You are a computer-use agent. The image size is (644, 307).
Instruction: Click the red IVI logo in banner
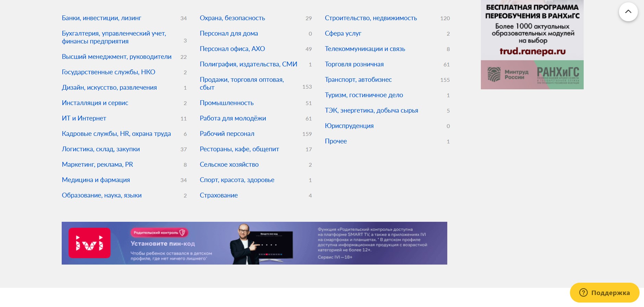[89, 243]
